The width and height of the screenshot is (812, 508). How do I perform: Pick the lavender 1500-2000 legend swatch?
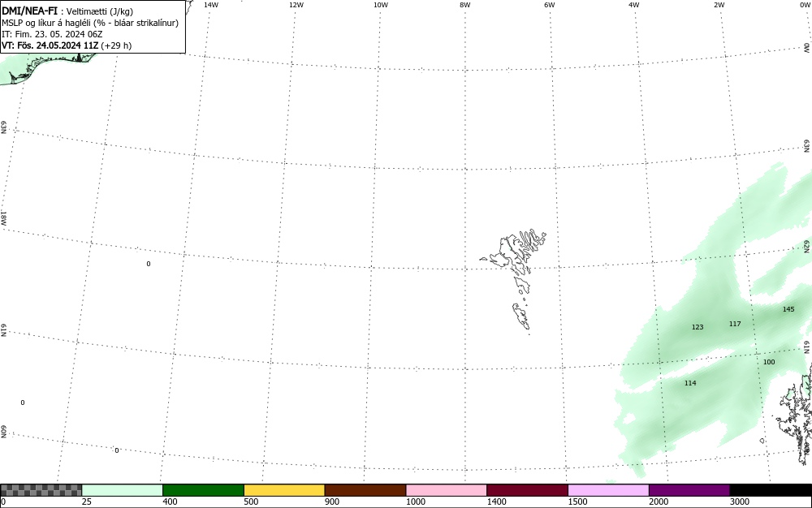pyautogui.click(x=608, y=490)
